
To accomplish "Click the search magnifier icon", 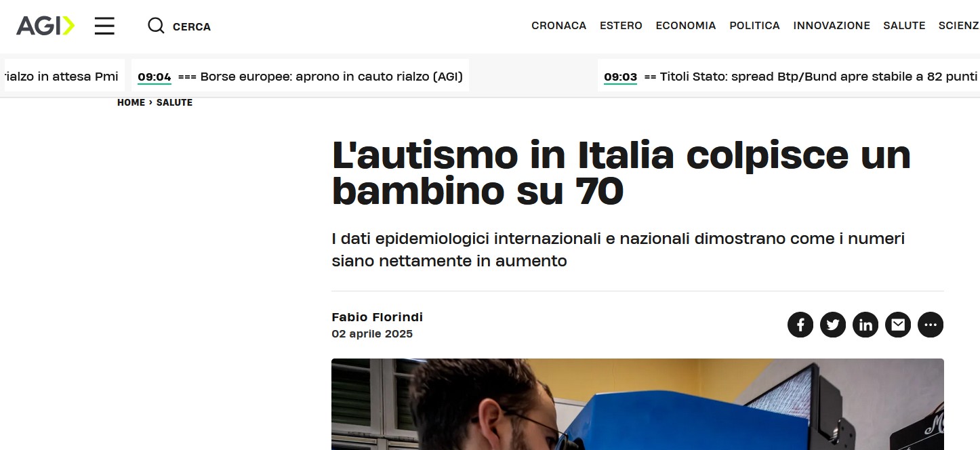I will [x=156, y=26].
